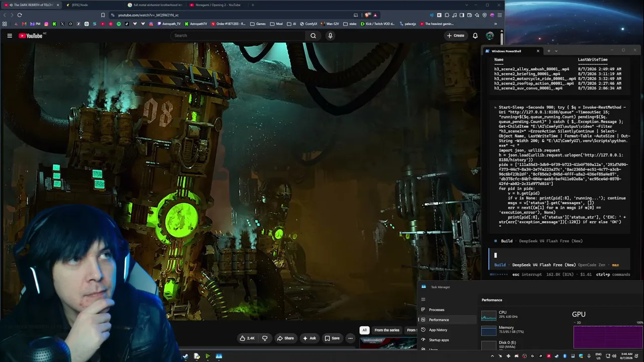Open the browser new tab button

[x=253, y=5]
